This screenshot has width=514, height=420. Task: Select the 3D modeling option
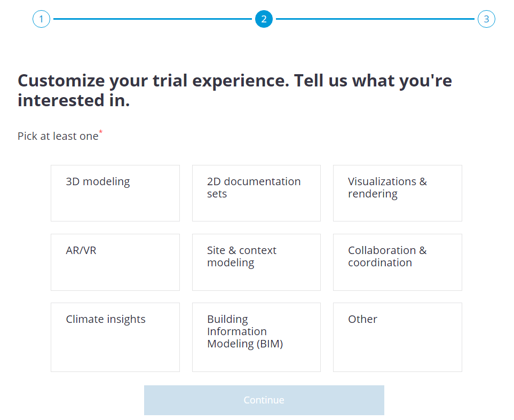[115, 193]
